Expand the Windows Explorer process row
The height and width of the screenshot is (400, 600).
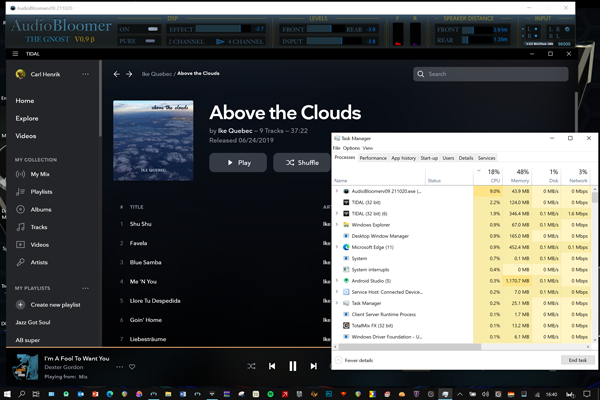337,225
